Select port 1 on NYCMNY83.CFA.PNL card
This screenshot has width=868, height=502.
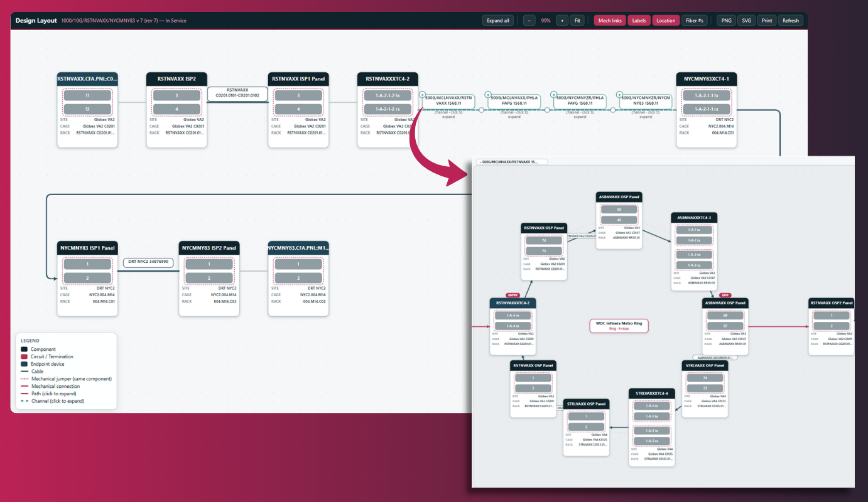pyautogui.click(x=298, y=265)
